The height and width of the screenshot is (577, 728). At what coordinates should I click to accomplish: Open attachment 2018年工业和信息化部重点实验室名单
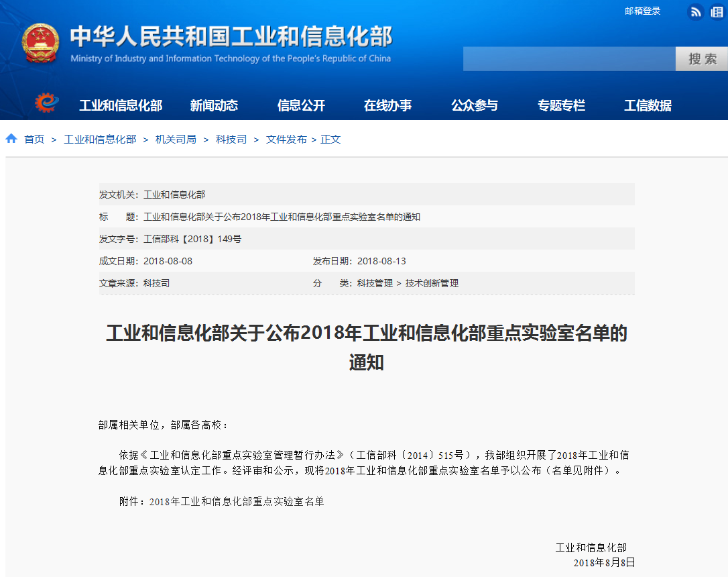(237, 502)
